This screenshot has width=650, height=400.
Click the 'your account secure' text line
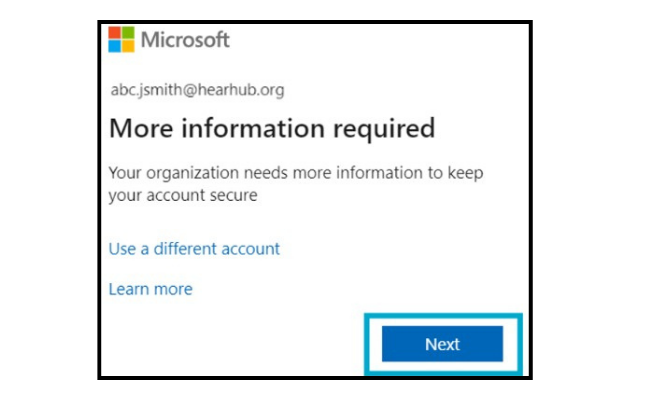coord(183,196)
